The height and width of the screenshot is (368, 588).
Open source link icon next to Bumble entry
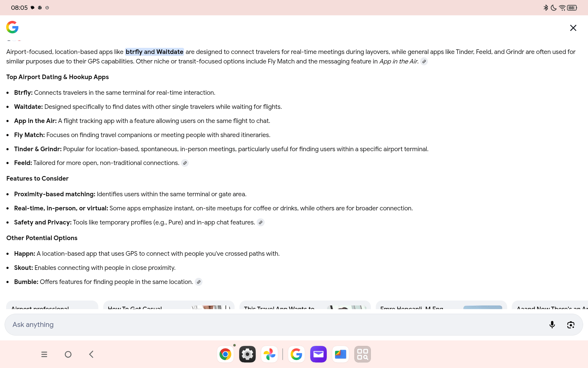point(198,282)
